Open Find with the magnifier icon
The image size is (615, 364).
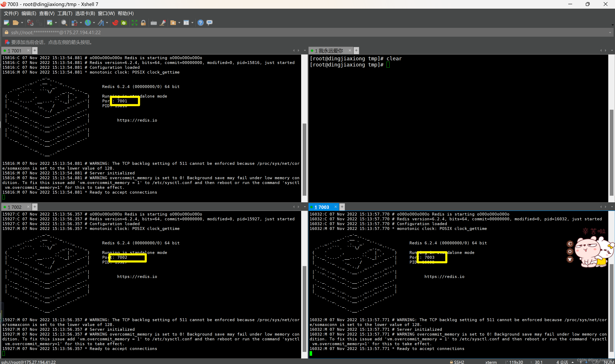pos(64,23)
